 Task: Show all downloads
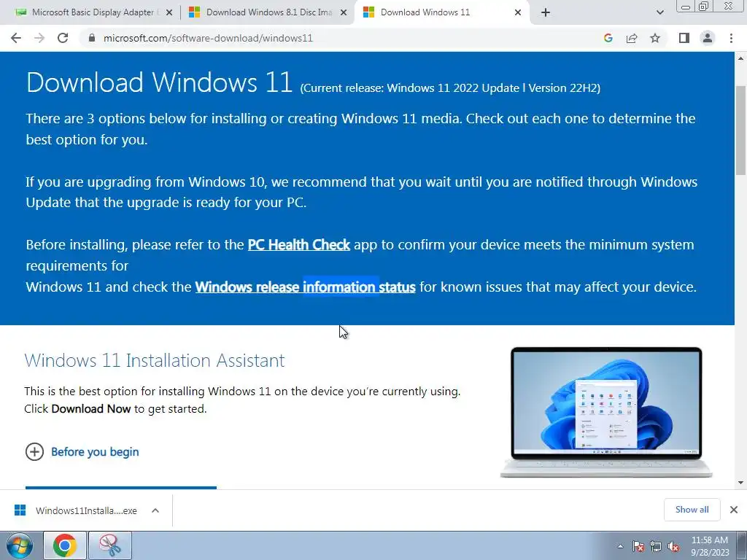coord(692,510)
